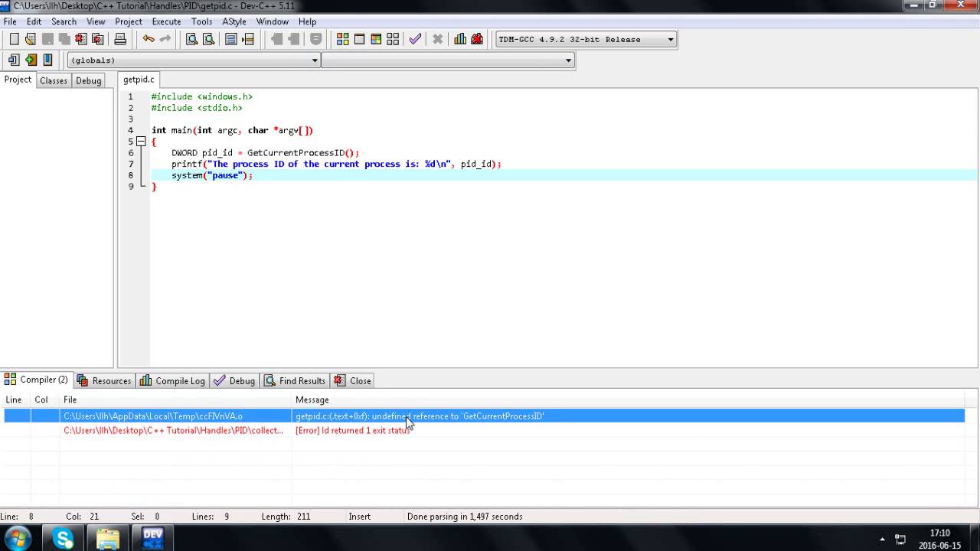The width and height of the screenshot is (980, 551).
Task: Click the Toggle Bookmark green arrow icon
Action: point(31,60)
